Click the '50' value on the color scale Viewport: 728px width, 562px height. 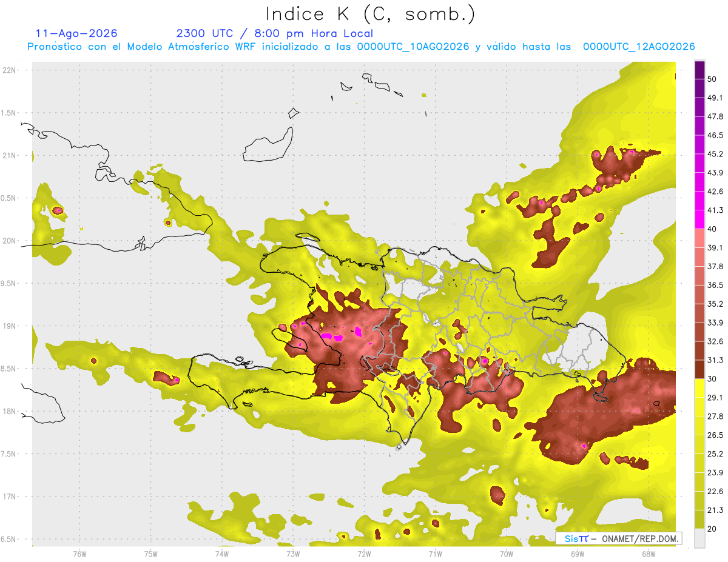pyautogui.click(x=712, y=79)
